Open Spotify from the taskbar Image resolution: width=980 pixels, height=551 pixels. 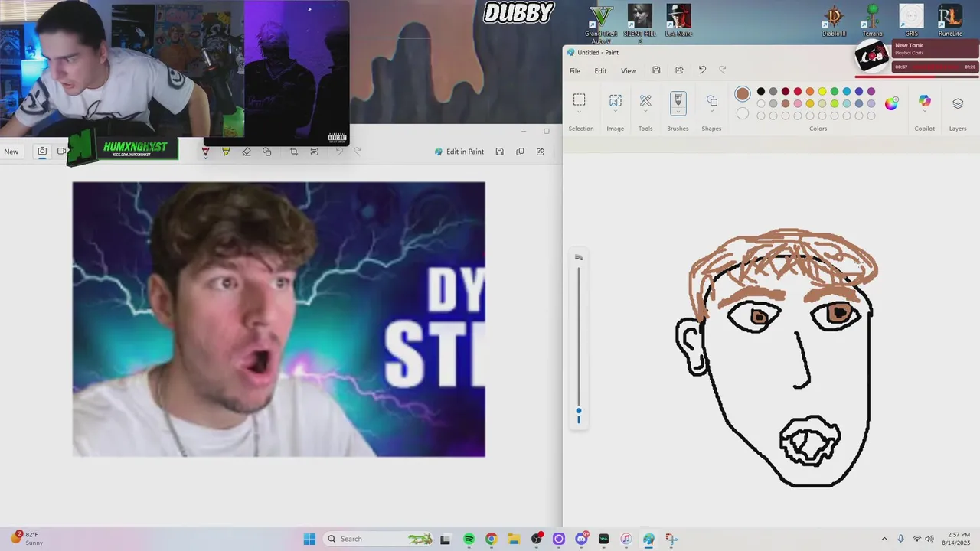pos(469,539)
